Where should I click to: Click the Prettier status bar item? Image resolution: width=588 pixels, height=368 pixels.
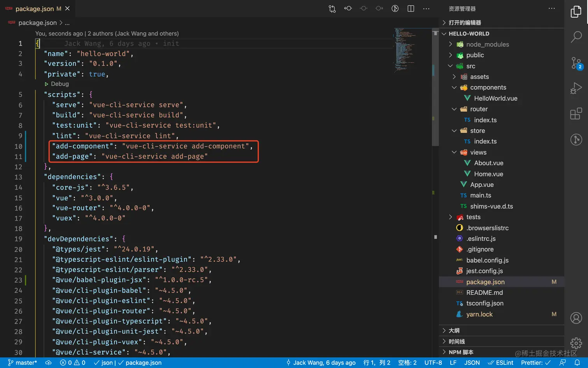(x=536, y=363)
